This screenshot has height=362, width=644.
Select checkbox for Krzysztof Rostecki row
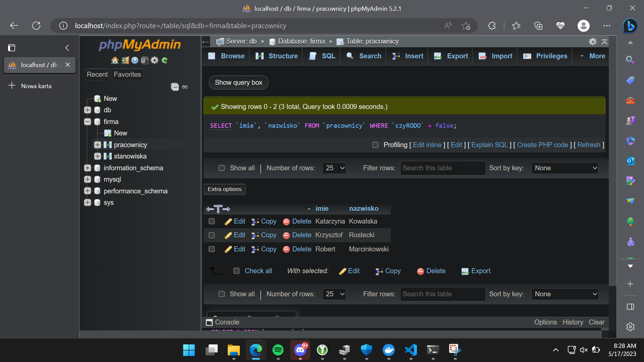click(212, 235)
